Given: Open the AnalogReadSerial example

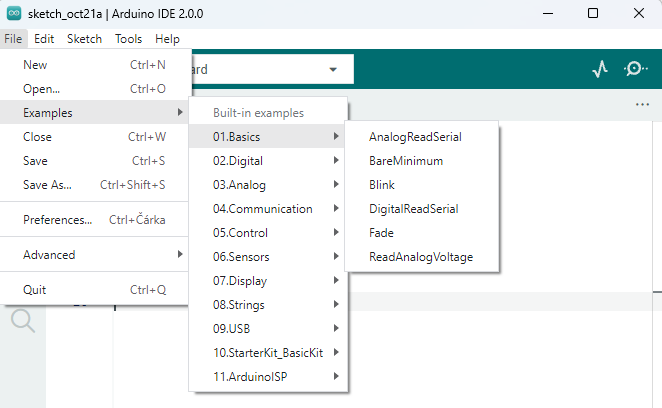Looking at the screenshot, I should pos(422,136).
